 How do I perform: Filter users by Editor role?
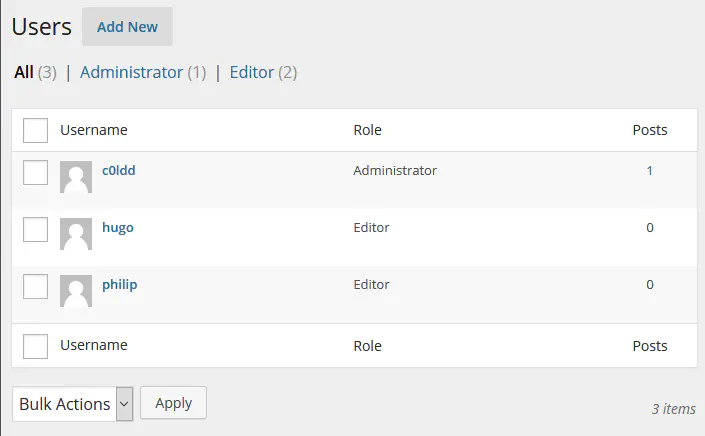pyautogui.click(x=251, y=72)
